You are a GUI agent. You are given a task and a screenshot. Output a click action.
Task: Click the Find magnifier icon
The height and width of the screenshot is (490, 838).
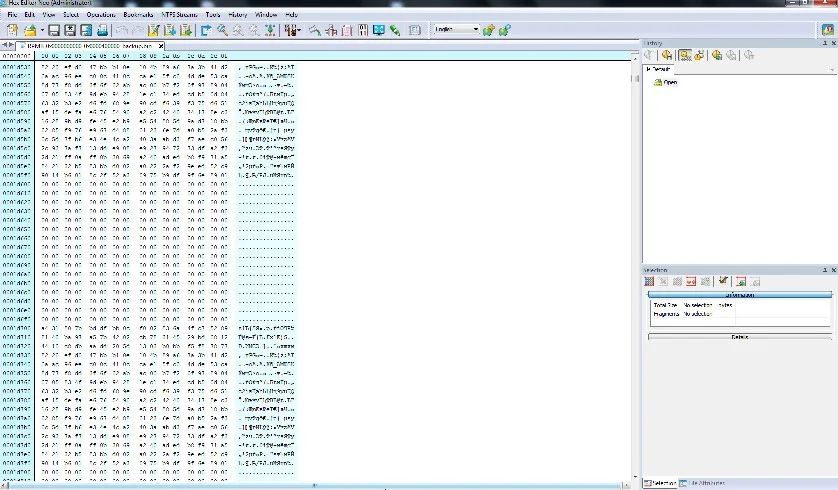(x=222, y=30)
